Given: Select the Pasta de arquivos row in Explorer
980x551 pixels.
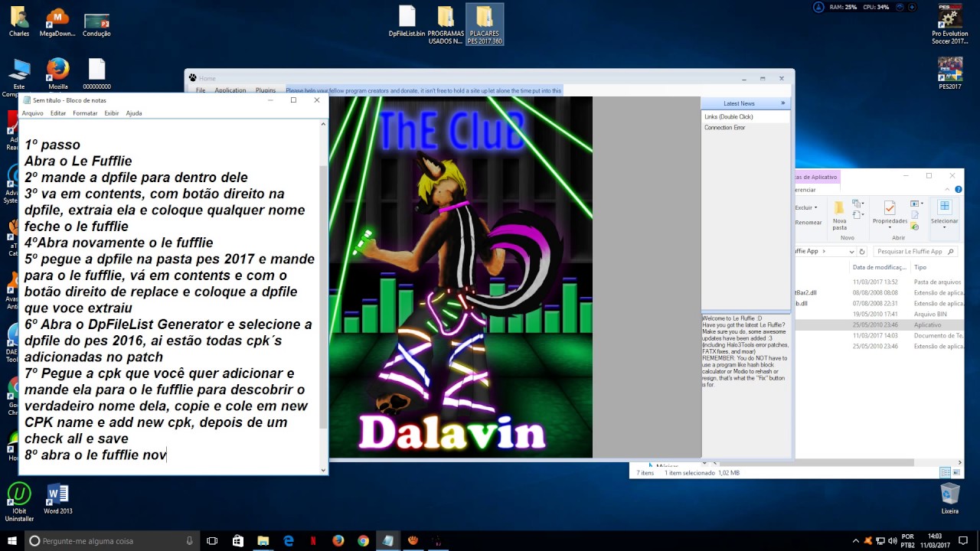Looking at the screenshot, I should click(879, 282).
